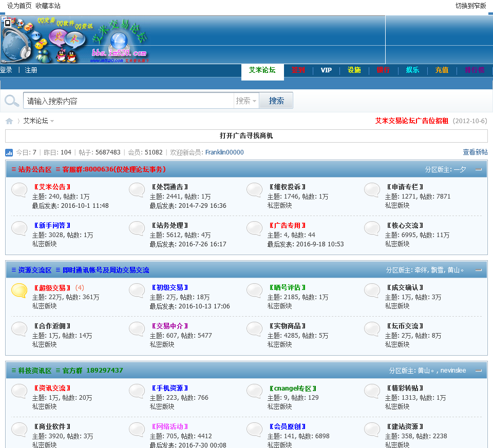The image size is (493, 448).
Task: Click the bubble icon beside 建站资源
Action: pos(372,430)
